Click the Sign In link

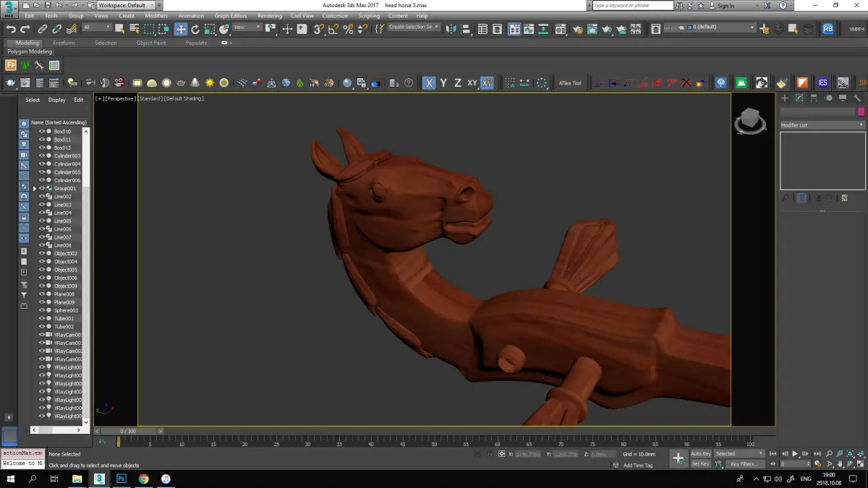[x=726, y=6]
